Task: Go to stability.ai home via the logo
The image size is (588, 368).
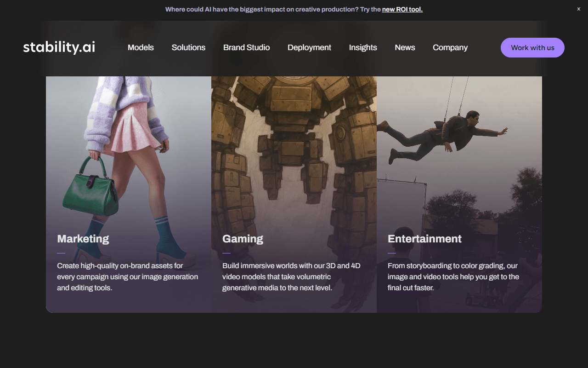Action: (x=59, y=47)
